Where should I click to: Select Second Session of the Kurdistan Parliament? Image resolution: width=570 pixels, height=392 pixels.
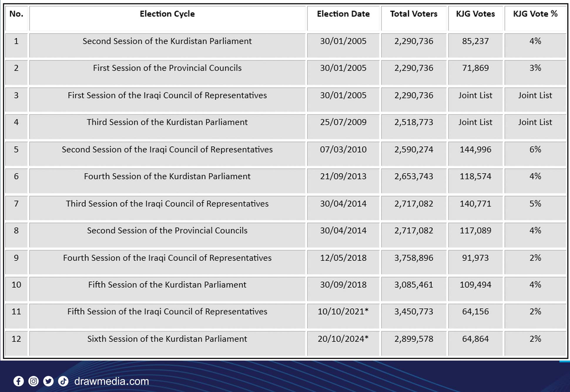167,41
